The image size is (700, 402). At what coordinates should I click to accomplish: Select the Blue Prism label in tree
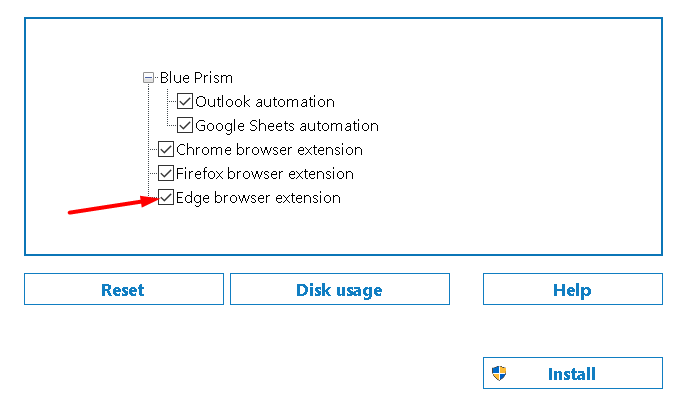pyautogui.click(x=196, y=78)
